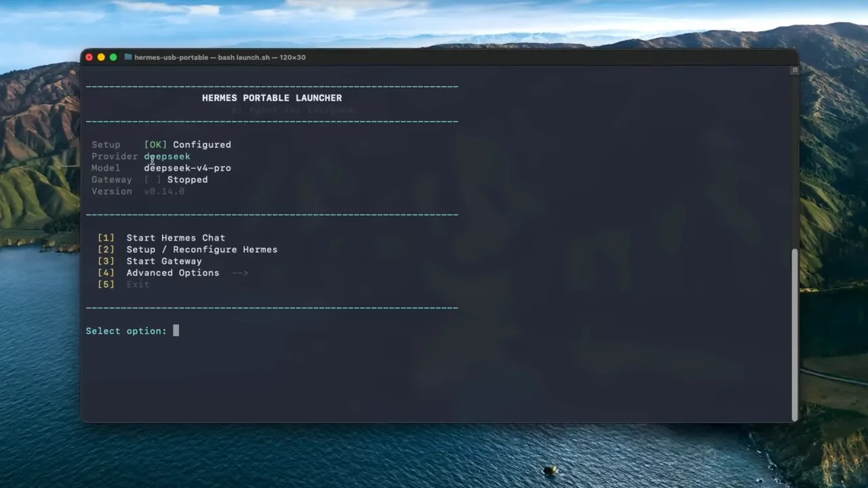Click the Start Hermes Chat option

(x=176, y=238)
